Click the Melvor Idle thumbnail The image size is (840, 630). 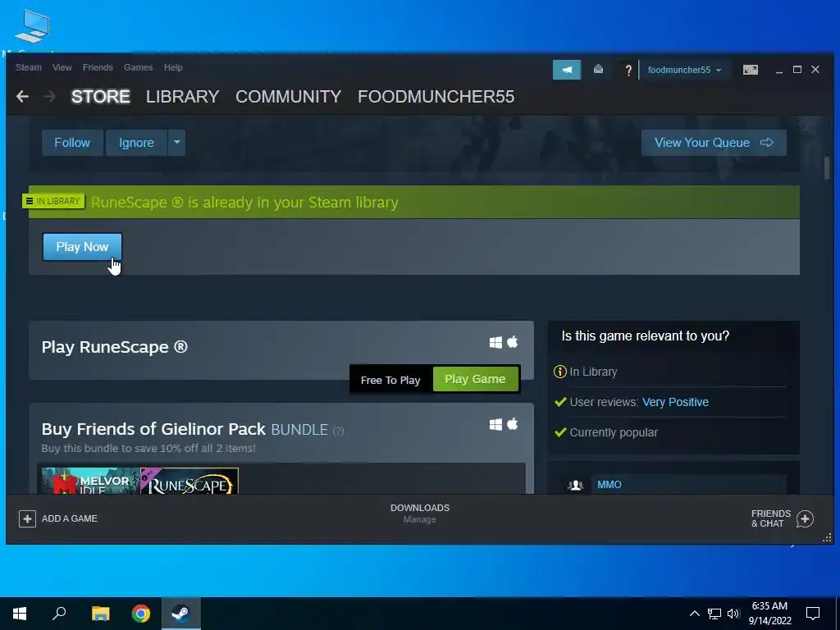[90, 481]
